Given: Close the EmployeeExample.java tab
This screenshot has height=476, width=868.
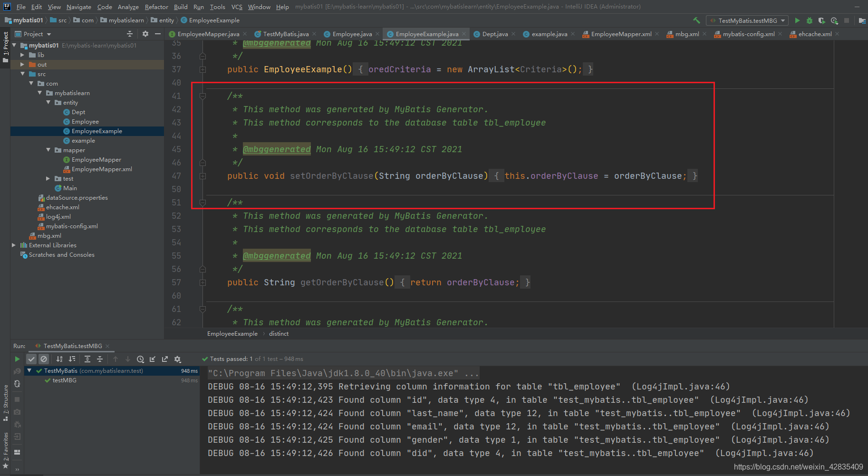Looking at the screenshot, I should pyautogui.click(x=463, y=34).
